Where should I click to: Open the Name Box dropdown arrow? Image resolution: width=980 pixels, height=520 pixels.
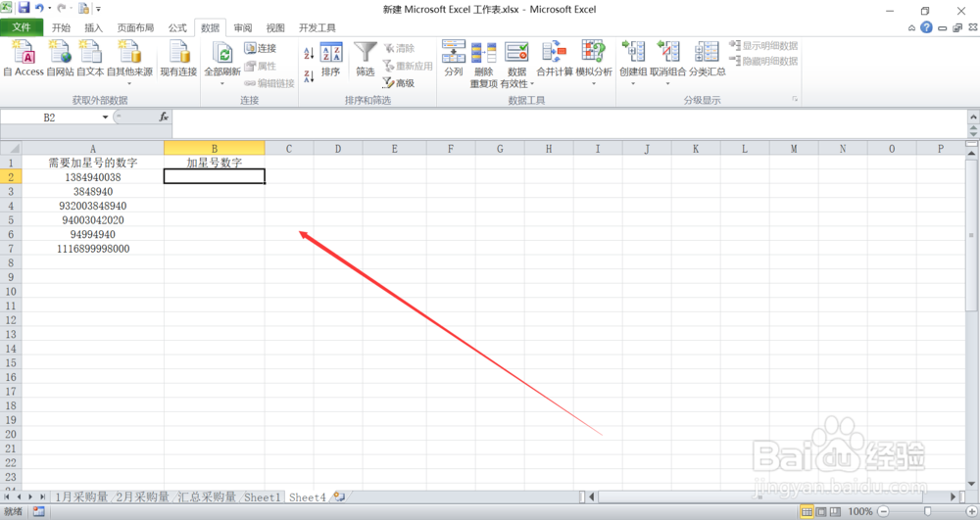click(x=105, y=118)
